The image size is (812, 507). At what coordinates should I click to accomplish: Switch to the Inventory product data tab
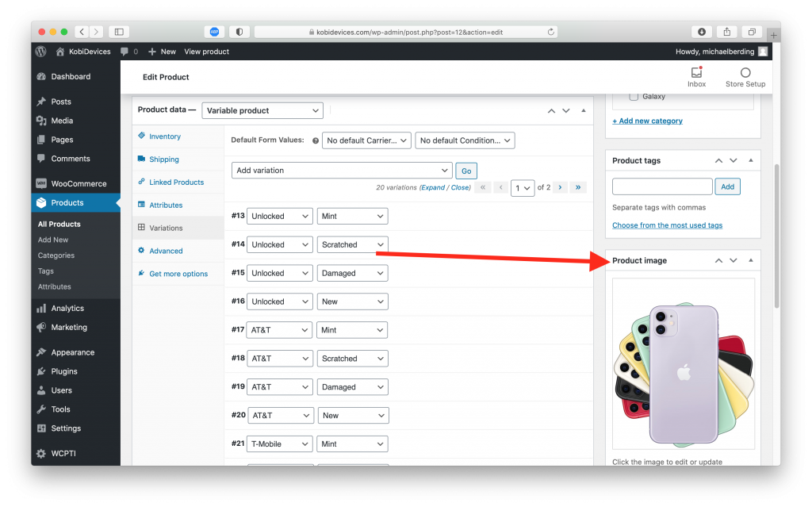[x=178, y=136]
